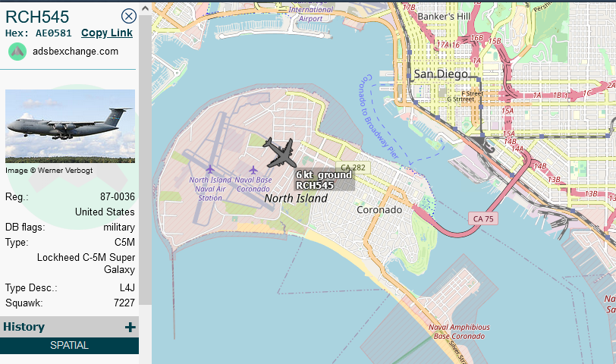Click the United States country text

pyautogui.click(x=105, y=212)
